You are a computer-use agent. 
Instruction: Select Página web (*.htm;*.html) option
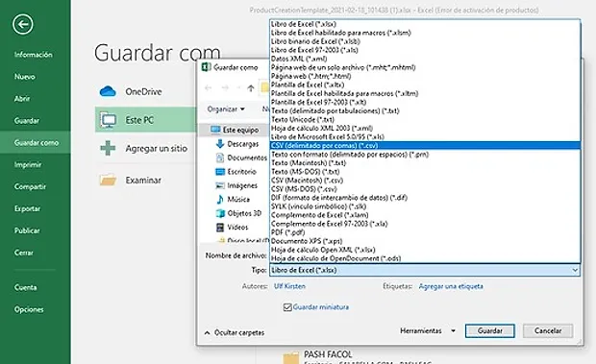(425, 76)
